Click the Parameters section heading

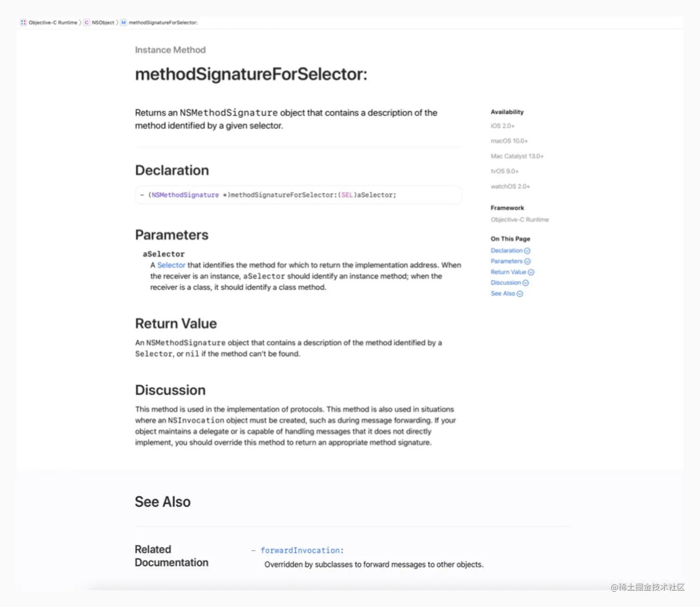click(172, 235)
